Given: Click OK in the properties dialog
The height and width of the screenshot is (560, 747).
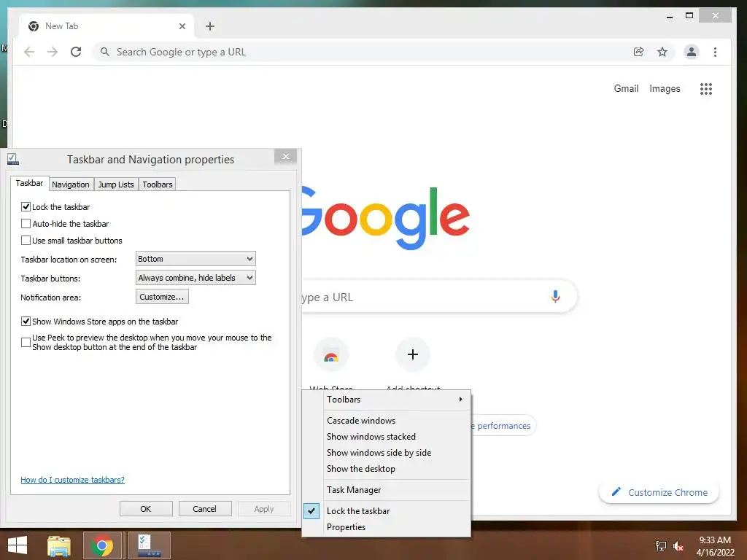Looking at the screenshot, I should 146,508.
